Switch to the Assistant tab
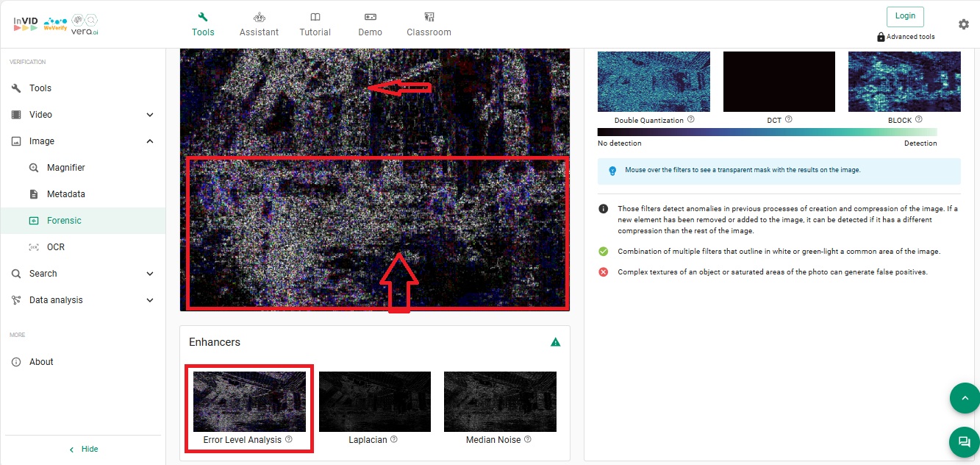The image size is (980, 465). [x=259, y=24]
